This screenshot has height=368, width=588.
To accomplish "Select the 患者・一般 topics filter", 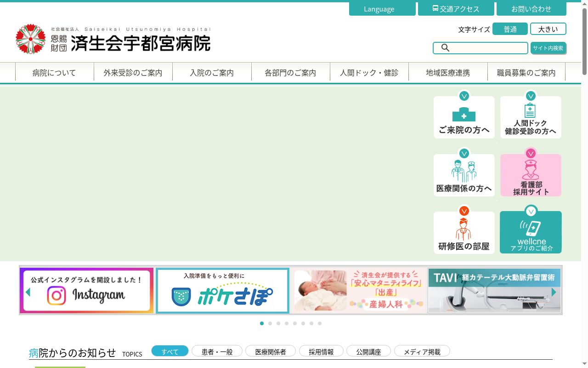I will click(217, 351).
